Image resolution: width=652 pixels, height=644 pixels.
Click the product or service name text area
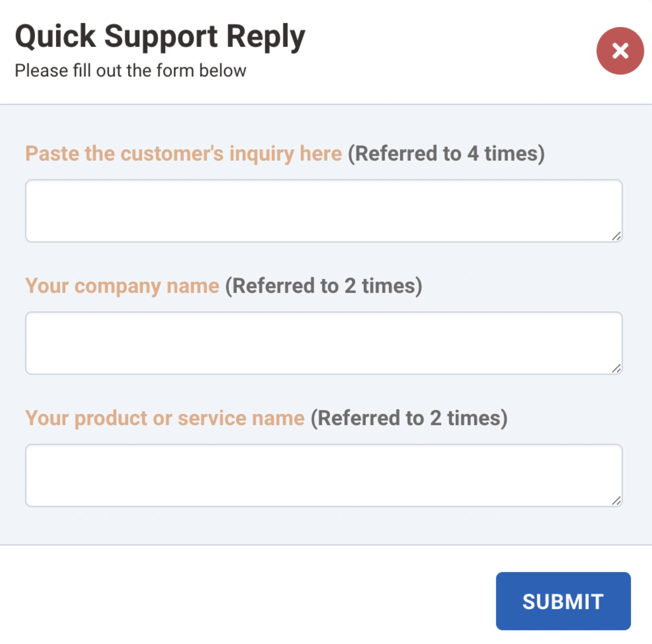click(x=324, y=475)
